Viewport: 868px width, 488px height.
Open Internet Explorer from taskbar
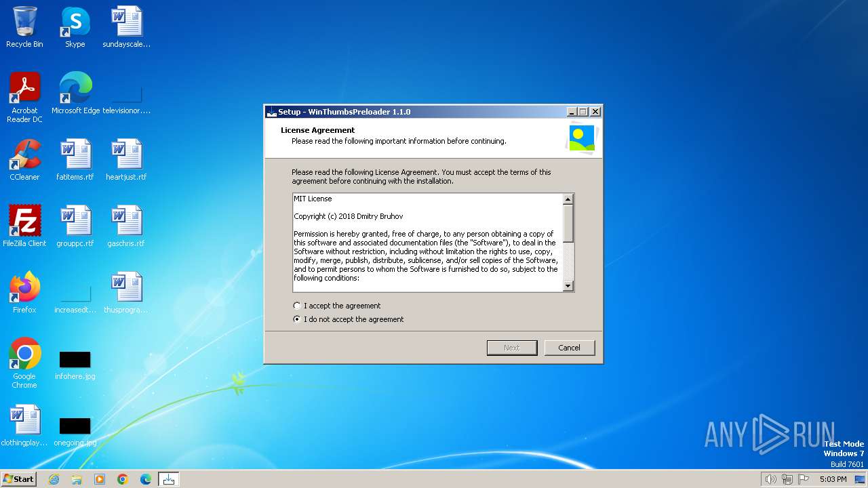54,479
